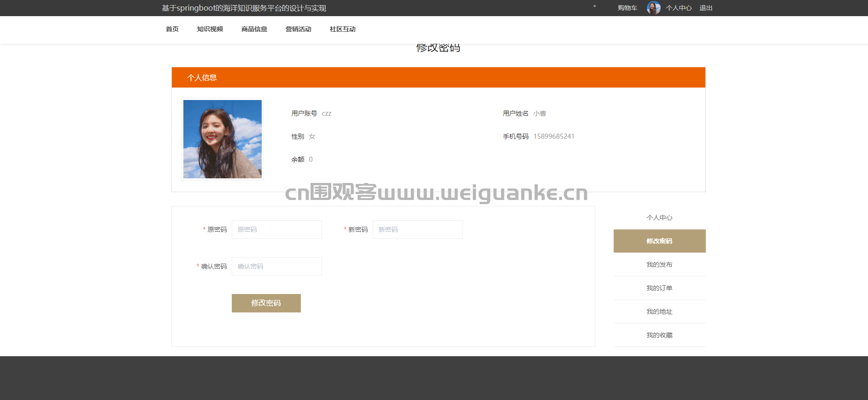Viewport: 868px width, 400px height.
Task: Select 个人中心 in the side menu
Action: [x=660, y=218]
